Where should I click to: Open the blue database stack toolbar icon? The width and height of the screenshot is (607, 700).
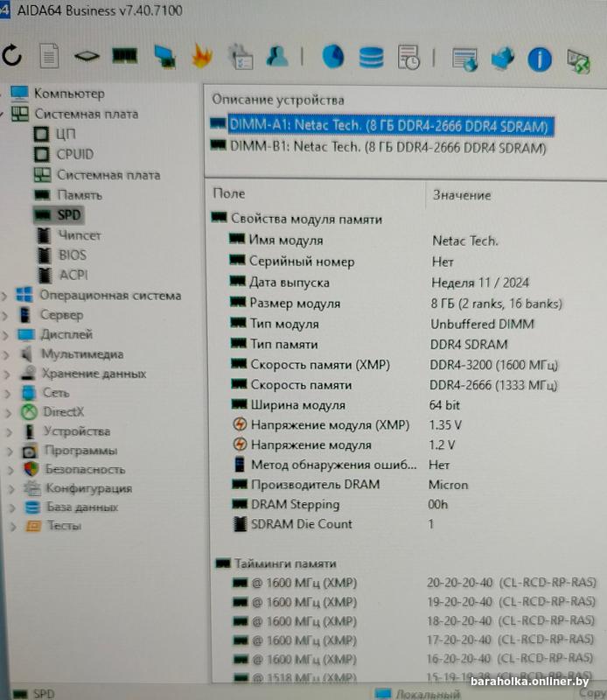371,58
